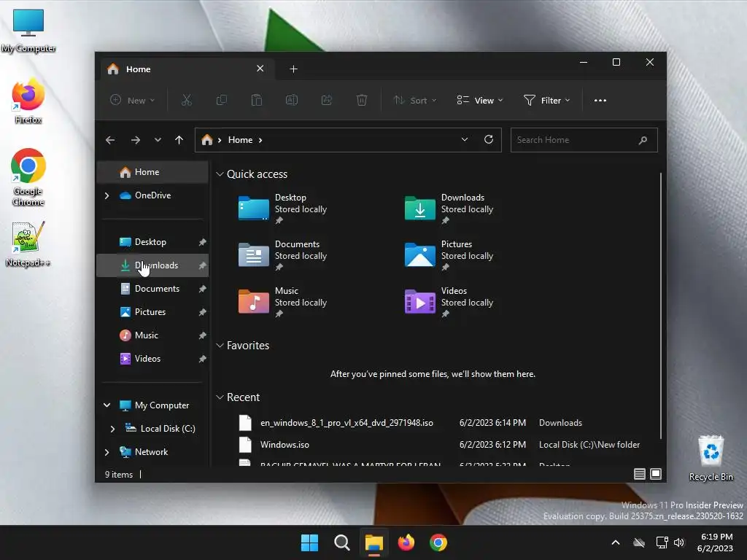Click the Delete trash icon in toolbar
Viewport: 747px width, 560px height.
[x=362, y=100]
